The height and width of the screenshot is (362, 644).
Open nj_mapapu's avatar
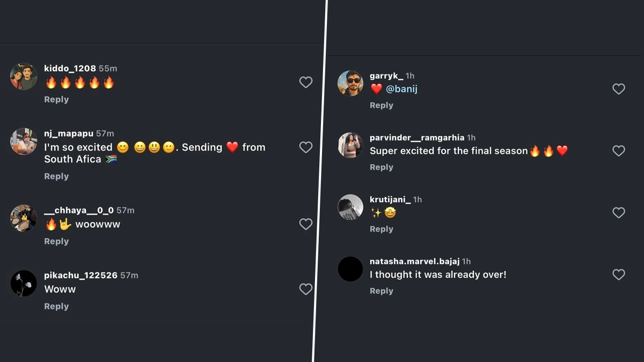[x=24, y=142]
